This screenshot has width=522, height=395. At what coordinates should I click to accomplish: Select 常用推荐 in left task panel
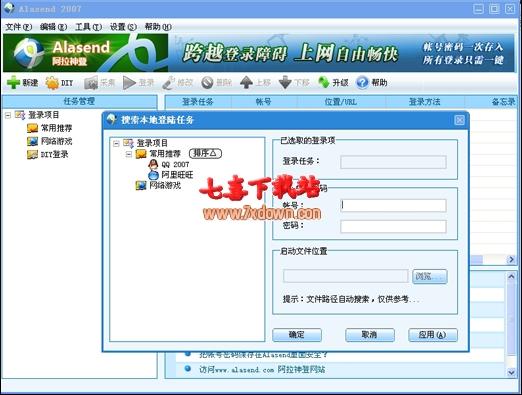tap(49, 128)
